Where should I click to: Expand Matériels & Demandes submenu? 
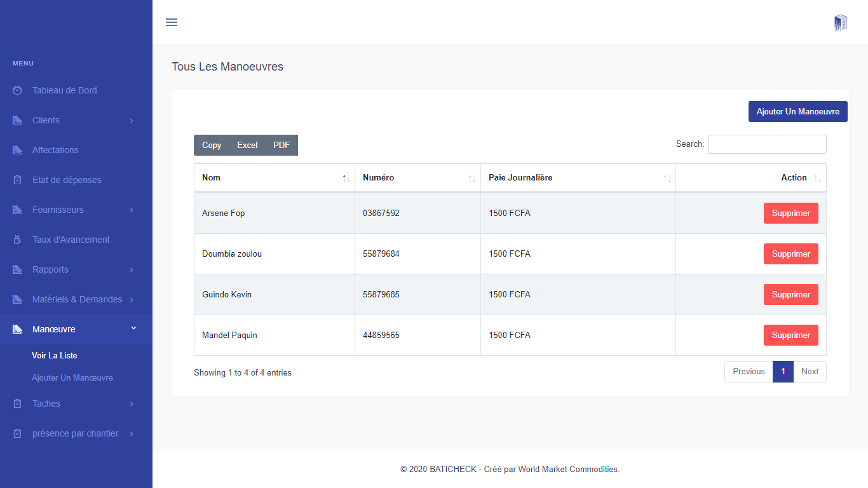pyautogui.click(x=132, y=300)
